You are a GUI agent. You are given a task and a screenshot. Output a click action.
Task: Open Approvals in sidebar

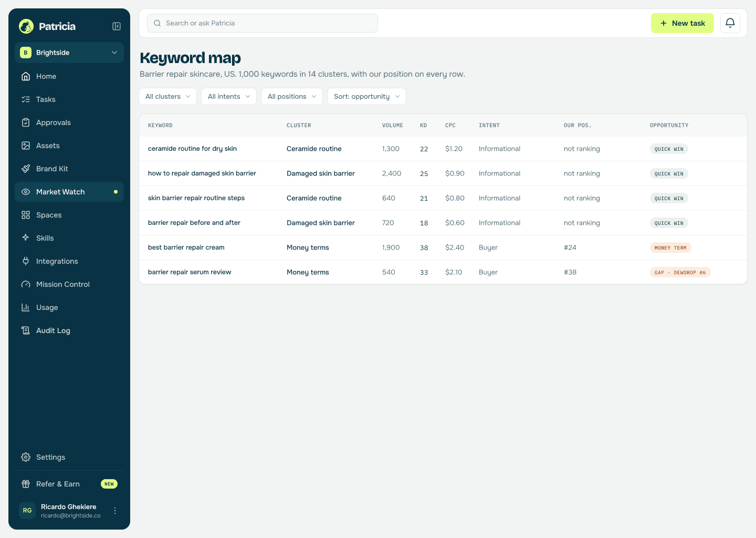tap(69, 122)
